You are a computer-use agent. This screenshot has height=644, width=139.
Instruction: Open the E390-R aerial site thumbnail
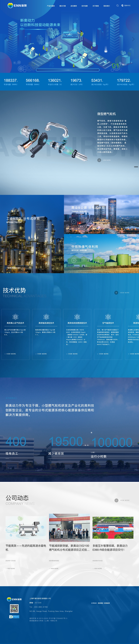tap(113, 528)
